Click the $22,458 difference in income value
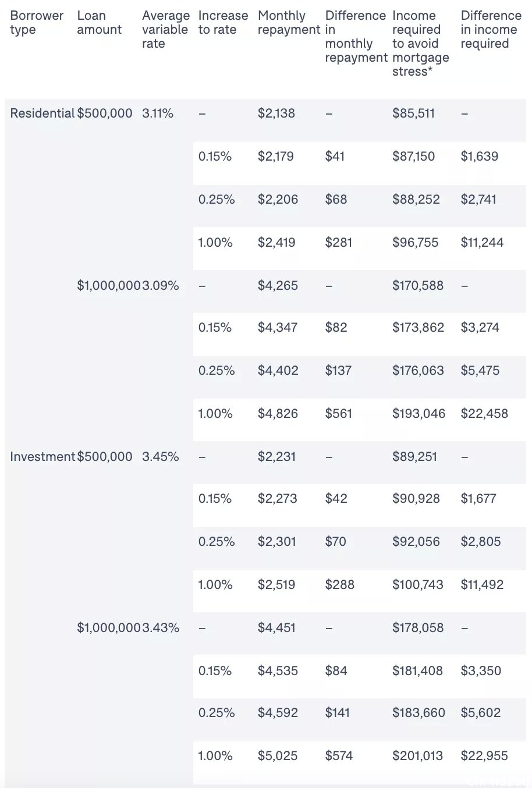Image resolution: width=532 pixels, height=788 pixels. point(484,414)
